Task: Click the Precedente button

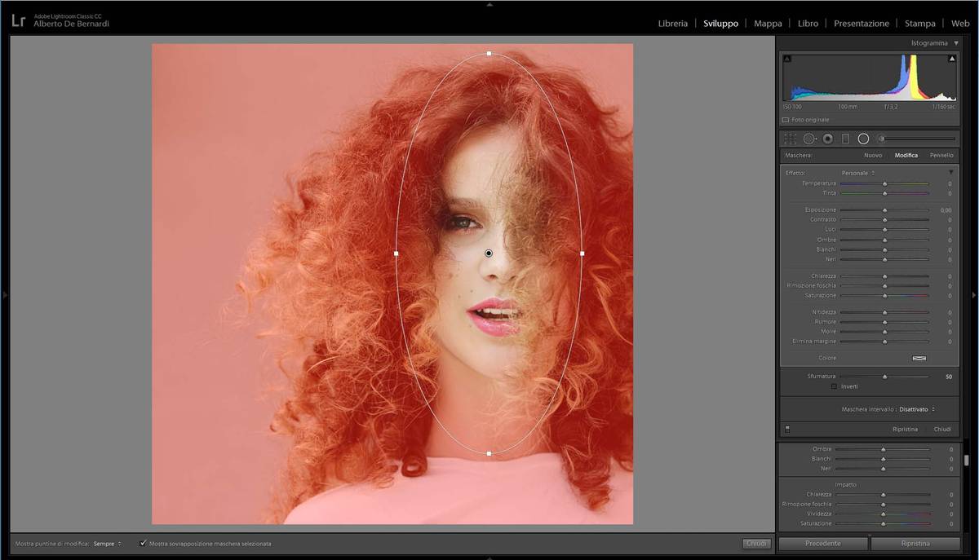Action: [822, 543]
